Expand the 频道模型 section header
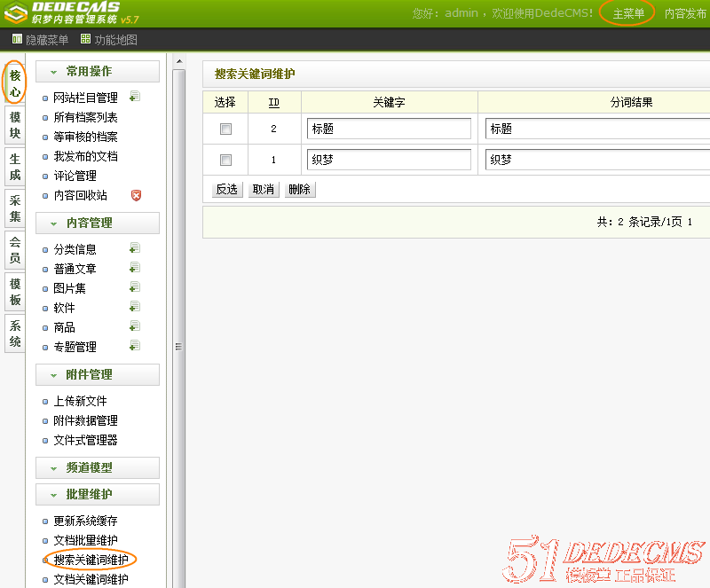 coord(98,467)
